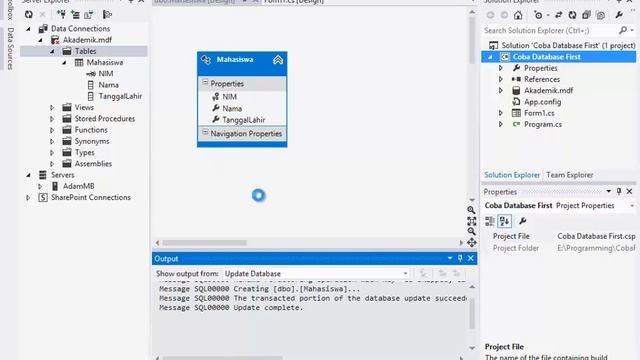Expand the SharePoint Connections node
Viewport: 640px width, 360px height.
(x=28, y=198)
